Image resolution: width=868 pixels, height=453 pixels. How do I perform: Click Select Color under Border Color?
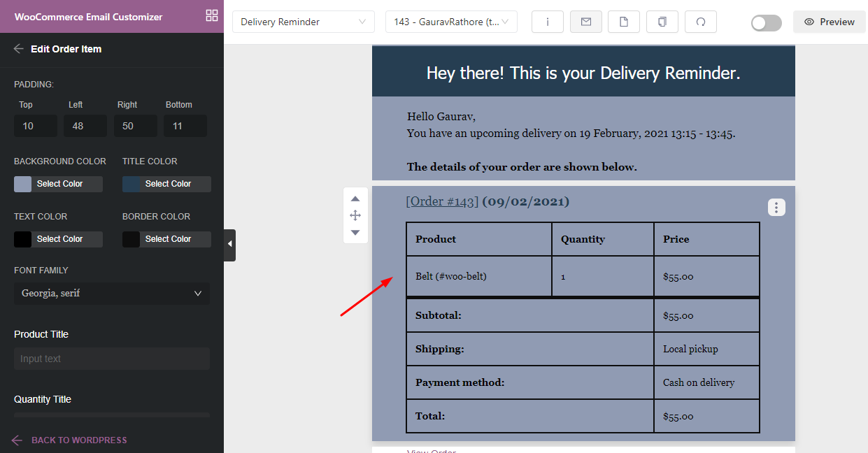coord(168,239)
